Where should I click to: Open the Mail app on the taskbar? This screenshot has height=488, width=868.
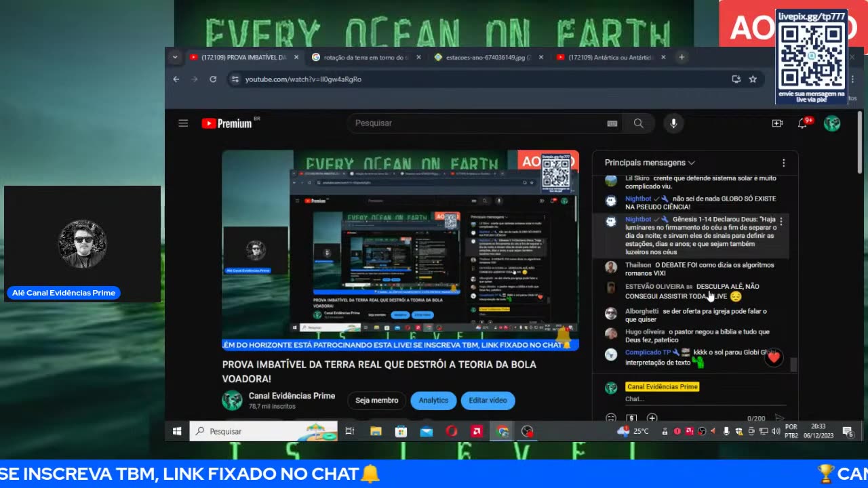(427, 431)
